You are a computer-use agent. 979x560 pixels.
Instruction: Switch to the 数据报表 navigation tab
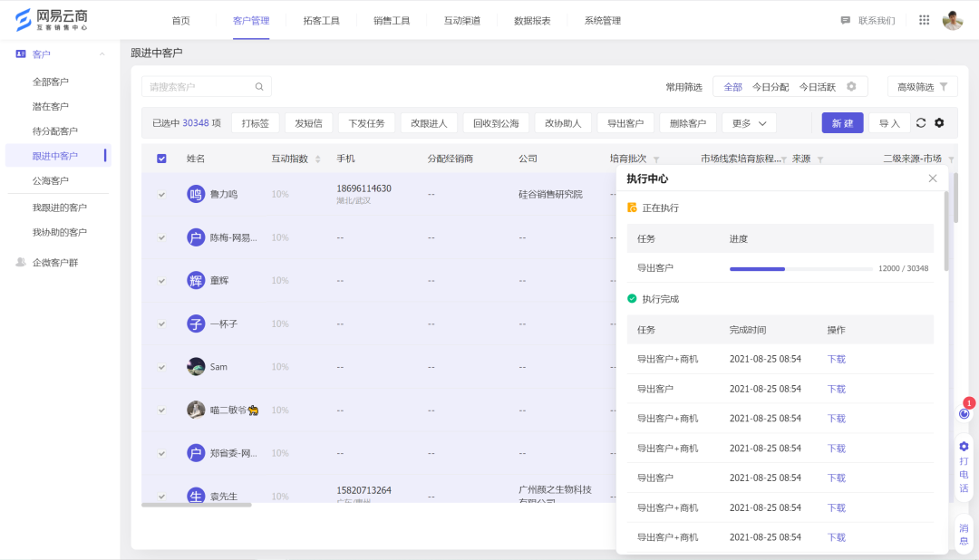[x=531, y=20]
